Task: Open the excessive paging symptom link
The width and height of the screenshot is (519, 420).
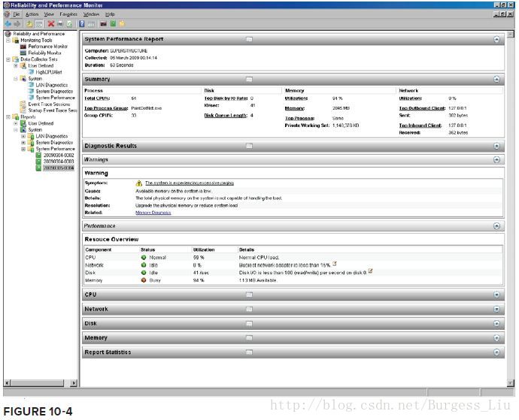Action: pyautogui.click(x=190, y=183)
